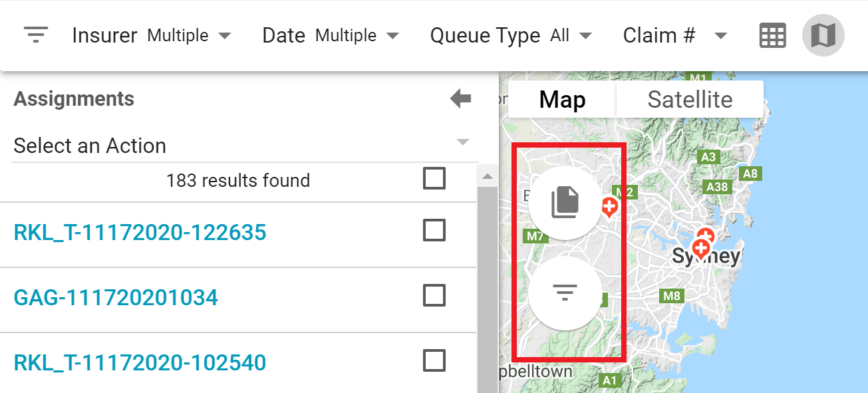Enable the select-all results checkbox
Screen dimensions: 868x393
[434, 179]
